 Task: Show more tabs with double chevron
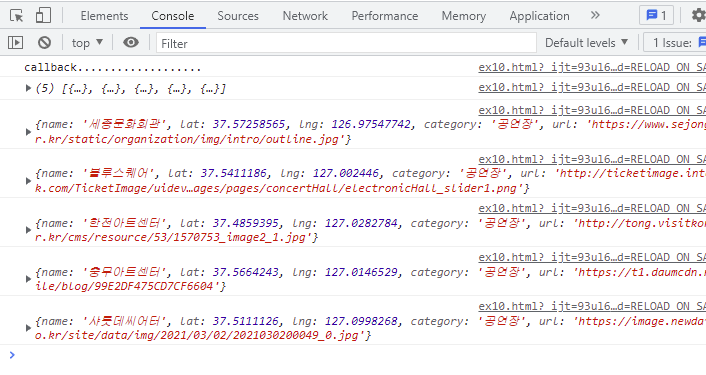point(595,15)
